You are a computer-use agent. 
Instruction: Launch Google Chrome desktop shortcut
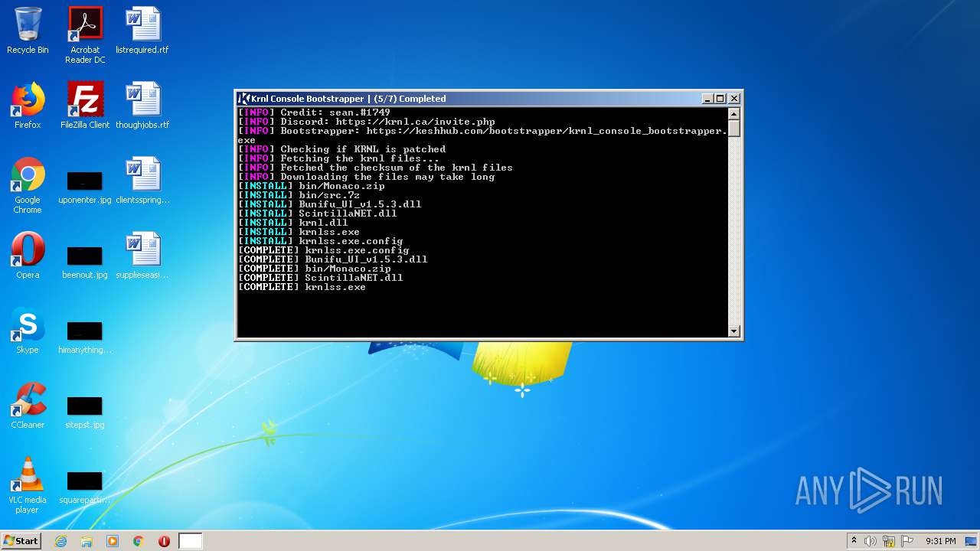coord(28,186)
